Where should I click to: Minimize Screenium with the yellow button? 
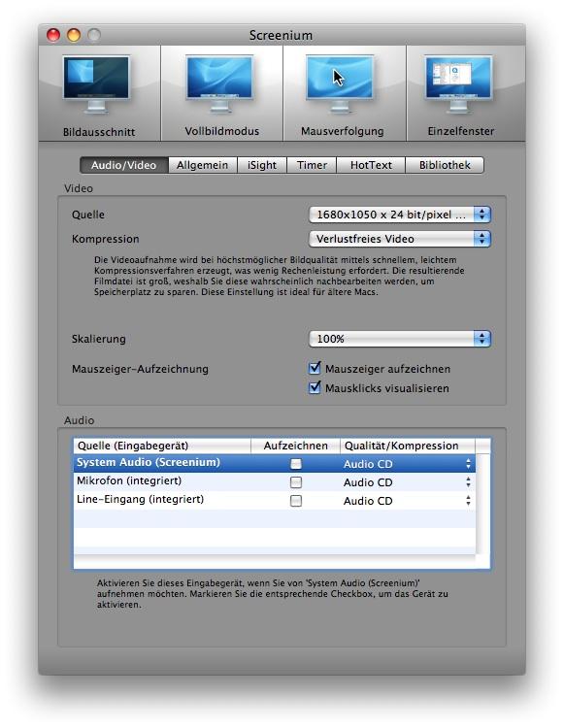click(74, 35)
